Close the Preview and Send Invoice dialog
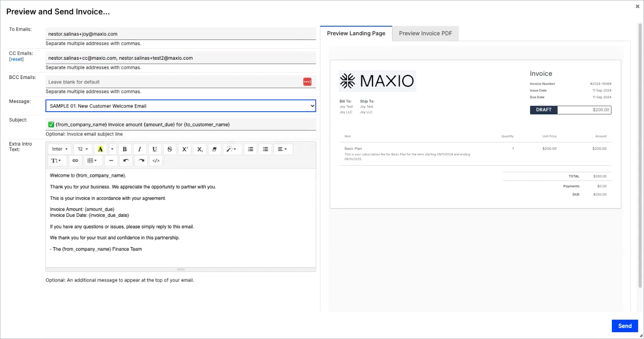 (x=638, y=6)
